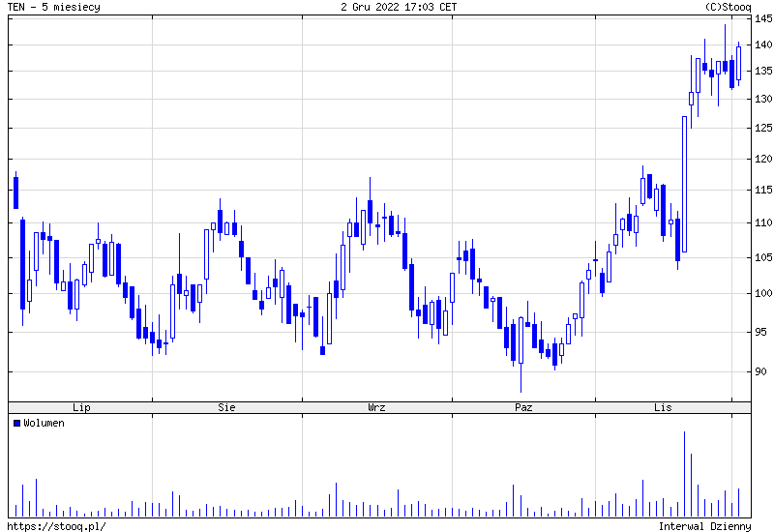
Task: Click the 130 price axis label
Action: click(763, 100)
